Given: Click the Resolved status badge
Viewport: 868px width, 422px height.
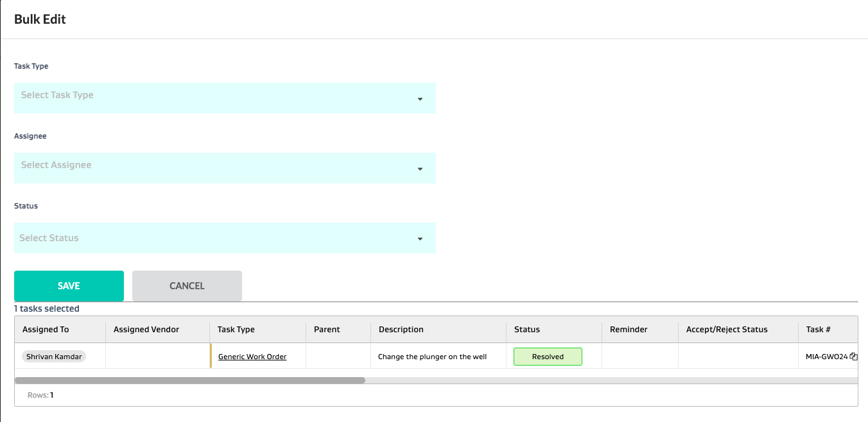Looking at the screenshot, I should (x=548, y=357).
